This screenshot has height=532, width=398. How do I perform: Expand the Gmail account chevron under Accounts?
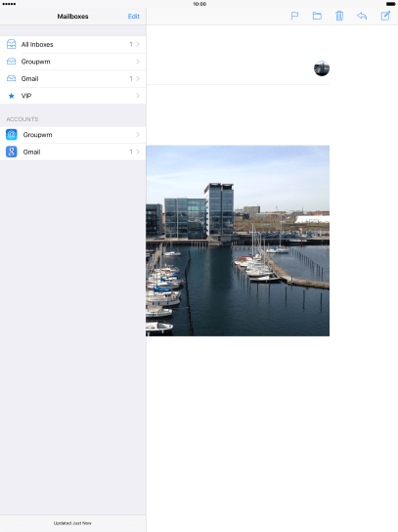point(138,152)
